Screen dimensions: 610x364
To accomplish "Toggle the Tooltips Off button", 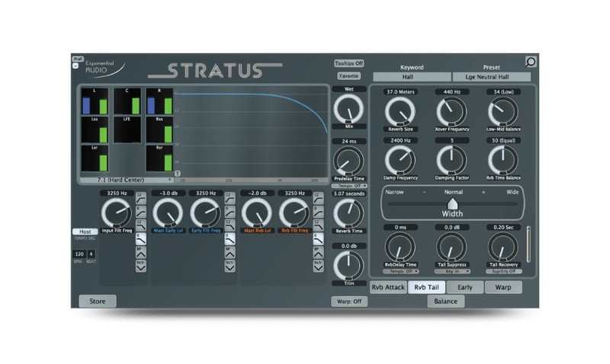I will [x=348, y=63].
